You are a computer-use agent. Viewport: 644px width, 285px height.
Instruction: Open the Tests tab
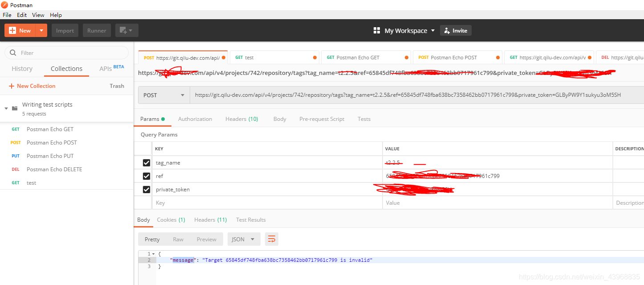coord(364,119)
